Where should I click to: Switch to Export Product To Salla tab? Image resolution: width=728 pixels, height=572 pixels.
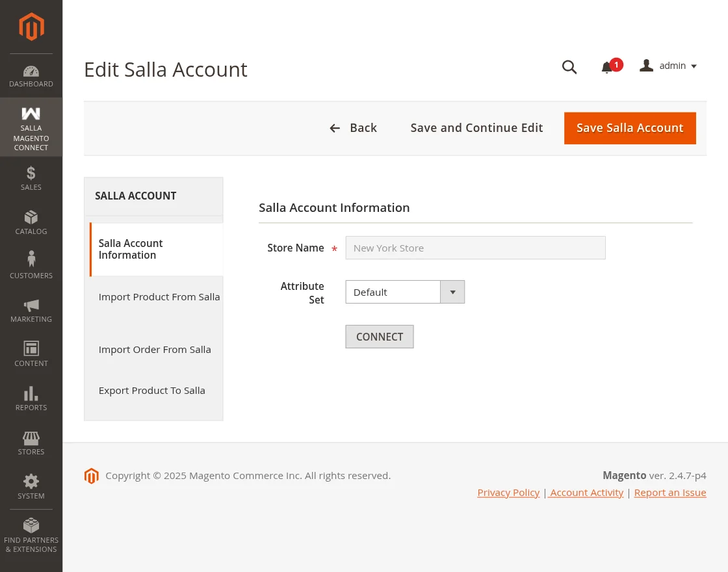[152, 391]
